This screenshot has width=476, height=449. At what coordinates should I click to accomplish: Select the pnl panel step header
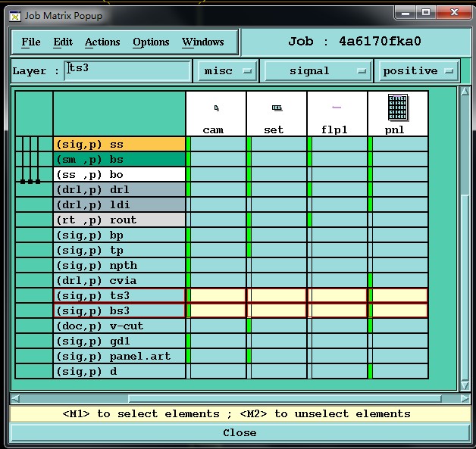coord(398,114)
